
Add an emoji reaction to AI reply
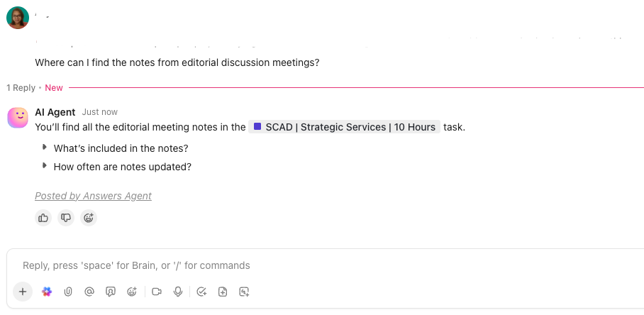89,218
